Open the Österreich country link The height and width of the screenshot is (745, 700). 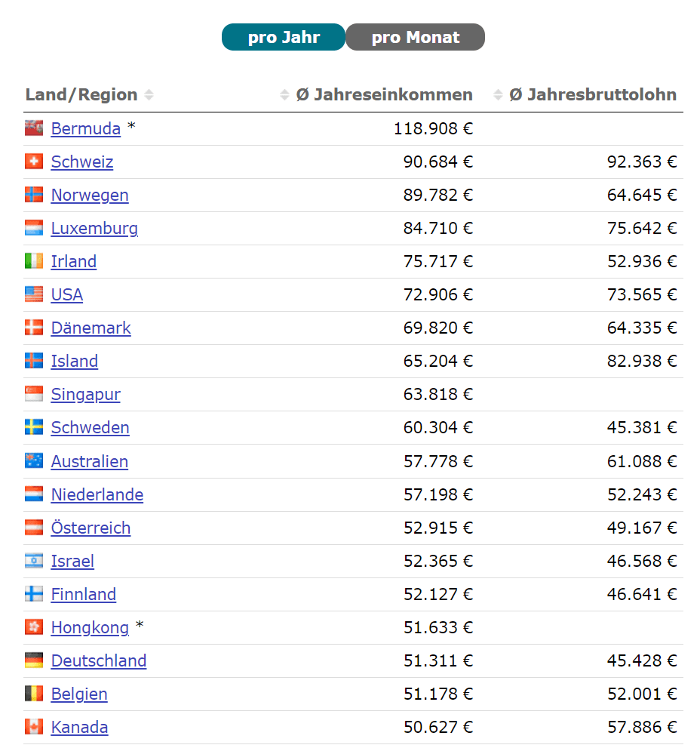coord(91,528)
